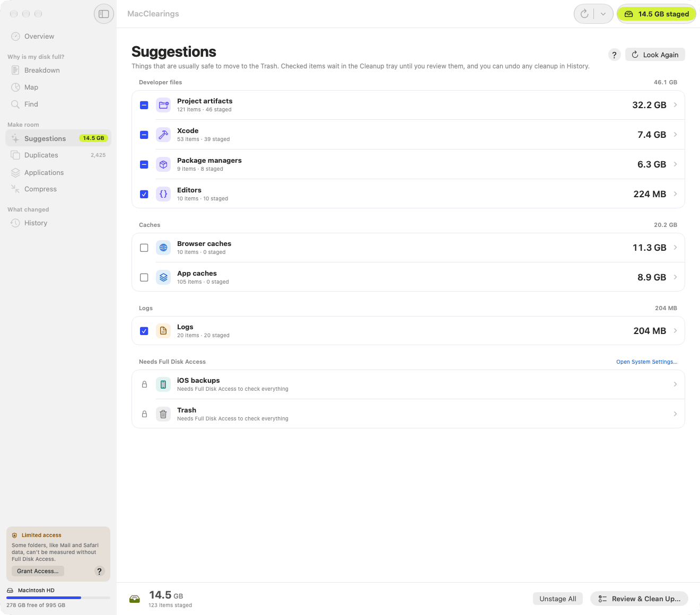Expand the Xcode row chevron
700x615 pixels.
[675, 135]
